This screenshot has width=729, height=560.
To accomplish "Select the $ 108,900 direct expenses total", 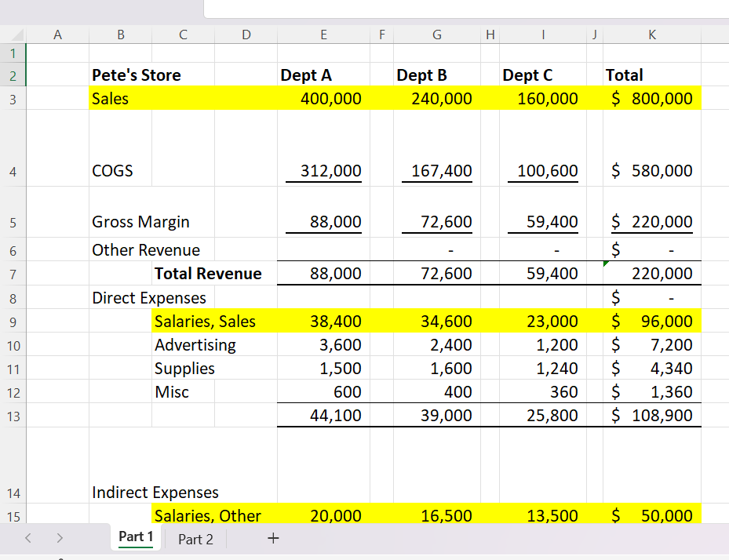I will point(651,416).
